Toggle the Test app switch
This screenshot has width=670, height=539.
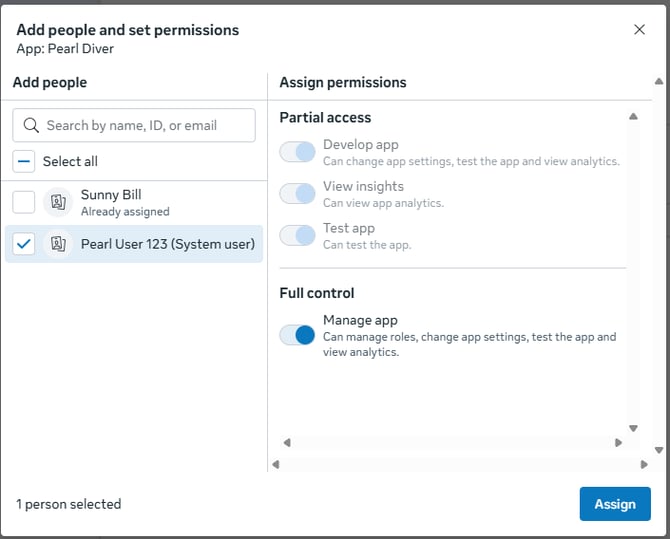(x=298, y=236)
